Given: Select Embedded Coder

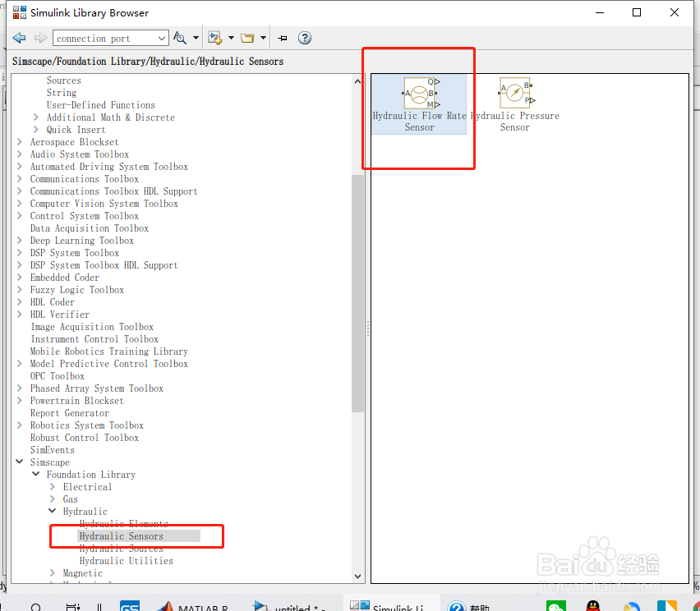Looking at the screenshot, I should point(65,277).
